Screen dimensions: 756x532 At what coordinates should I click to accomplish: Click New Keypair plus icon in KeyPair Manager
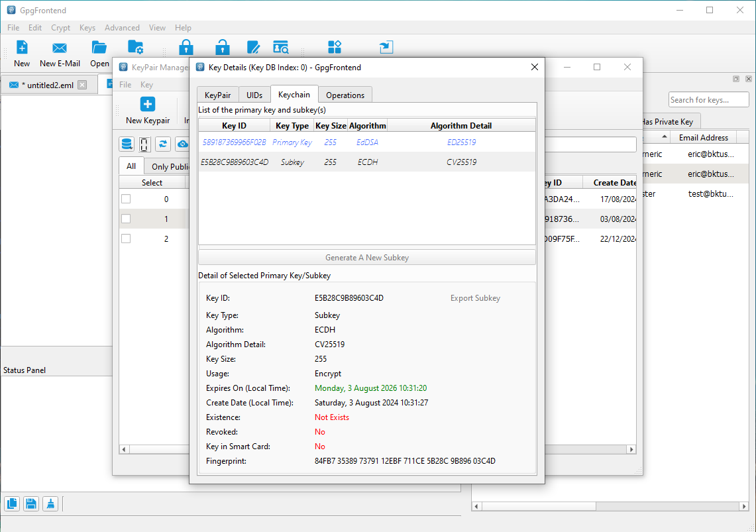[x=148, y=104]
